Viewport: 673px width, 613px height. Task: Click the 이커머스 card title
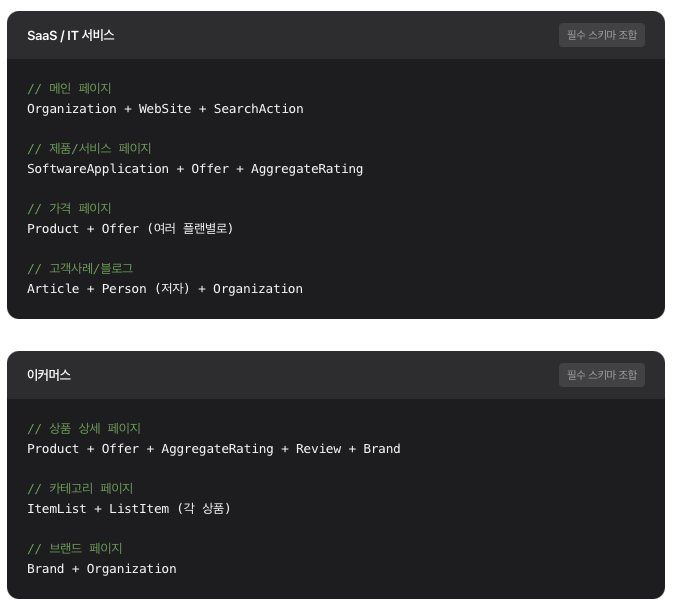coord(49,375)
